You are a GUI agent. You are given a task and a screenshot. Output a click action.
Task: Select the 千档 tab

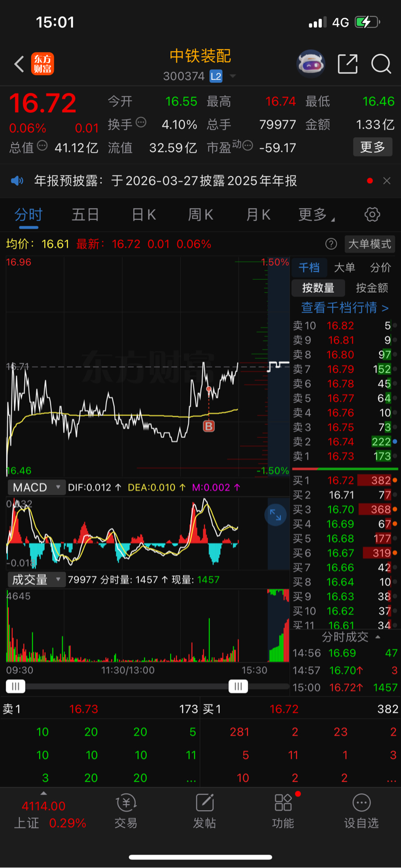309,268
